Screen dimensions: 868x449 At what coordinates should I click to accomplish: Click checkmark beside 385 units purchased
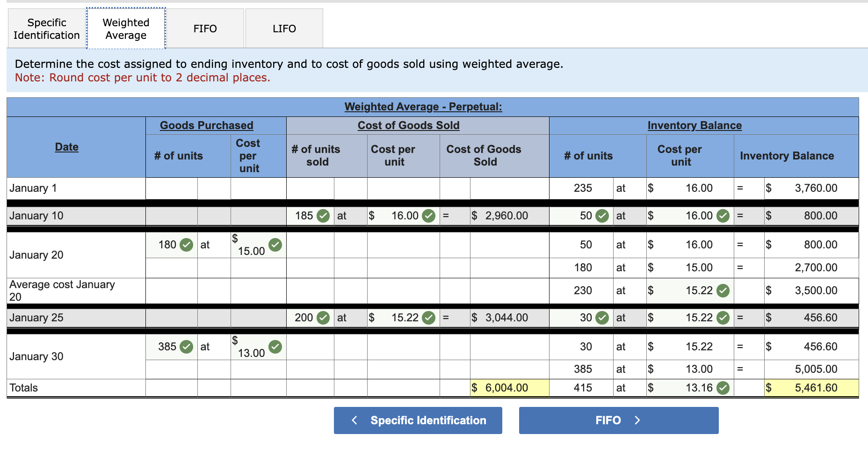pos(187,347)
